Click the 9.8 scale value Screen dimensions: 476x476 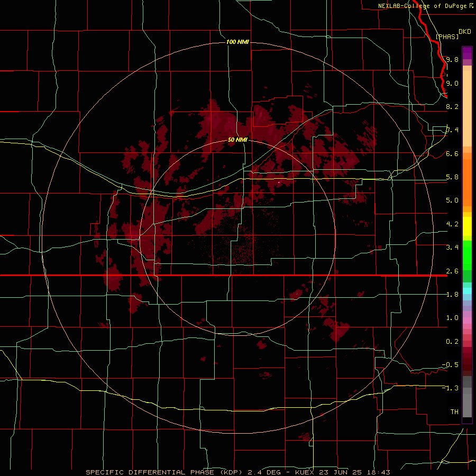452,59
